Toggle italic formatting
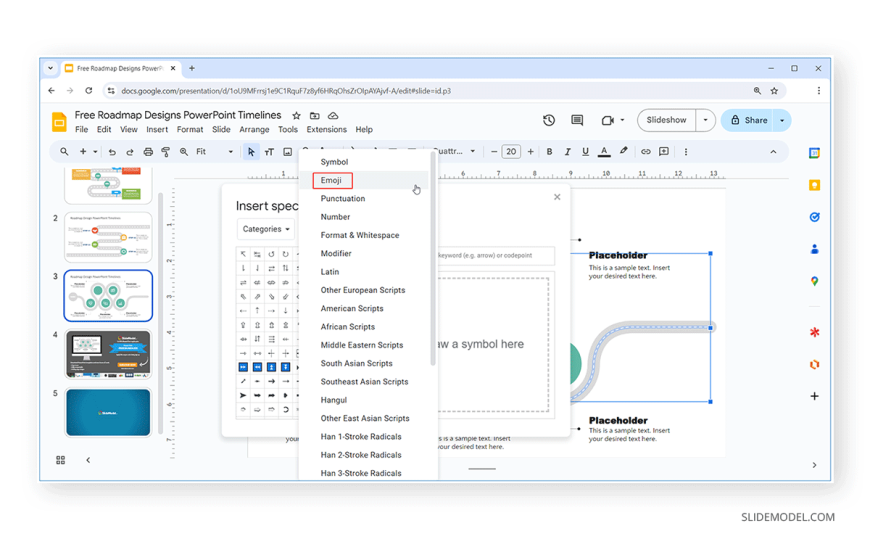Screen dimensions: 870x539 pyautogui.click(x=567, y=152)
